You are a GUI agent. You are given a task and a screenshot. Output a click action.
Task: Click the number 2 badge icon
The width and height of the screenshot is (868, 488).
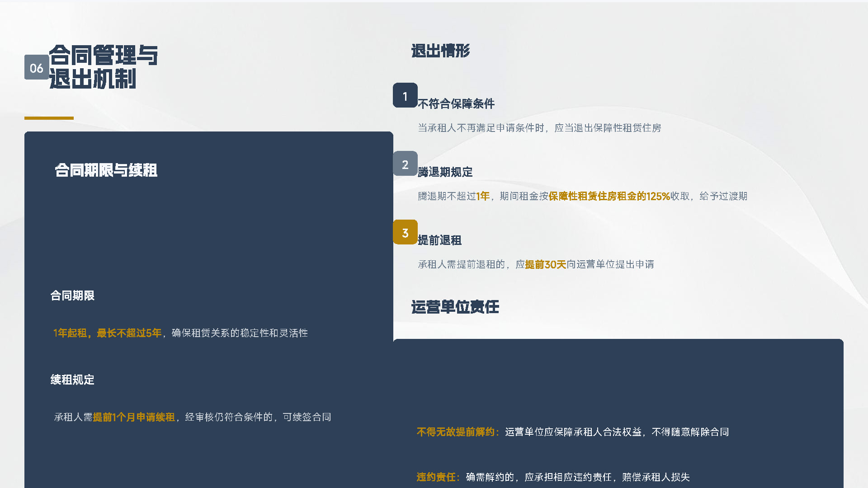[405, 164]
